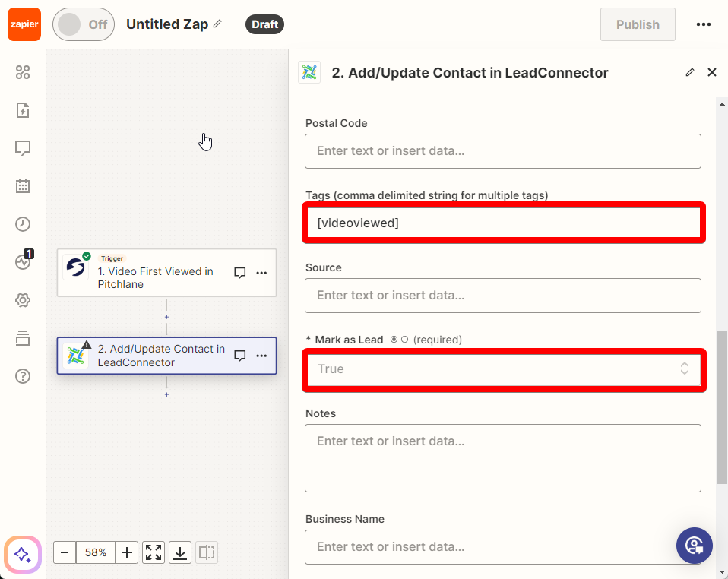Screen dimensions: 728x579
Task: Add step between trigger and LeadConnector
Action: [166, 317]
